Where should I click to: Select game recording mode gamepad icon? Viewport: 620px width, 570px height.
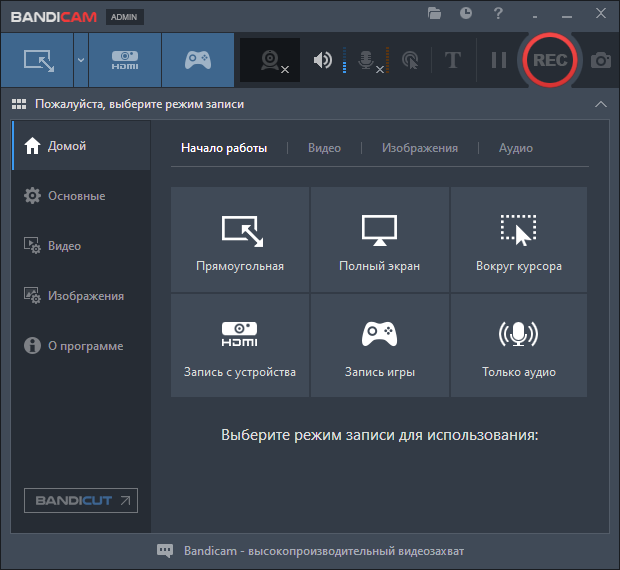pyautogui.click(x=197, y=60)
